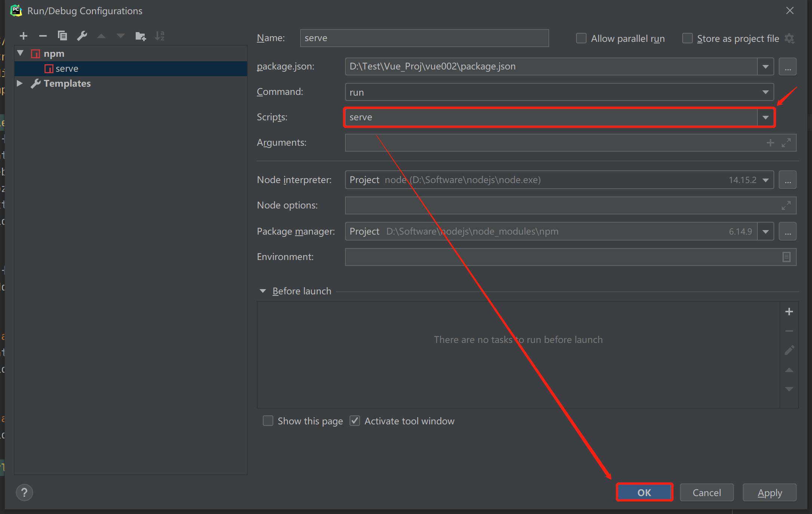Remove before launch task
This screenshot has height=514, width=812.
coord(789,331)
